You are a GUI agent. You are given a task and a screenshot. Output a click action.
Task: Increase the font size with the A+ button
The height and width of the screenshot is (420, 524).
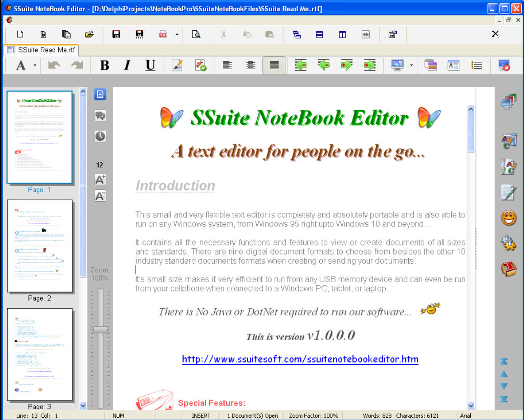pos(100,179)
